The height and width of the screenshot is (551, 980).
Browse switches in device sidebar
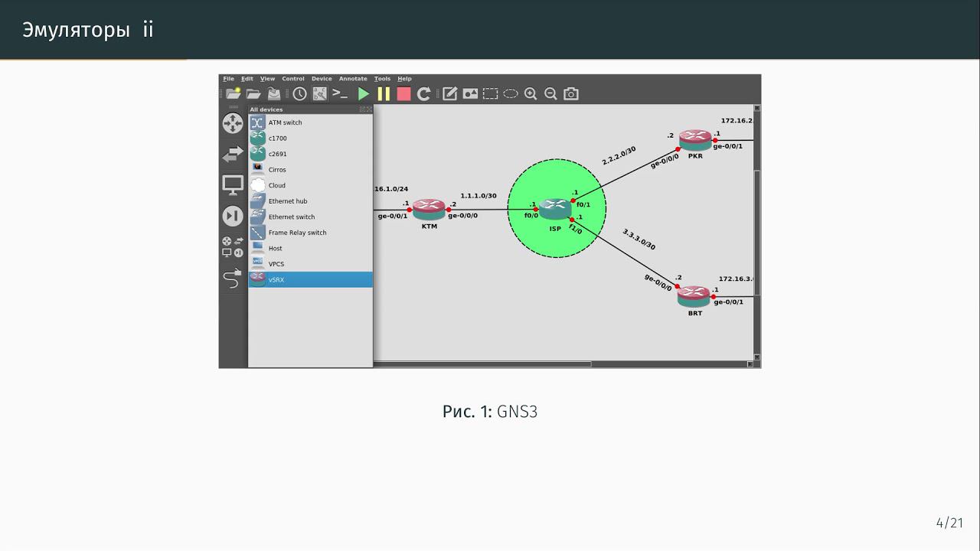point(233,155)
